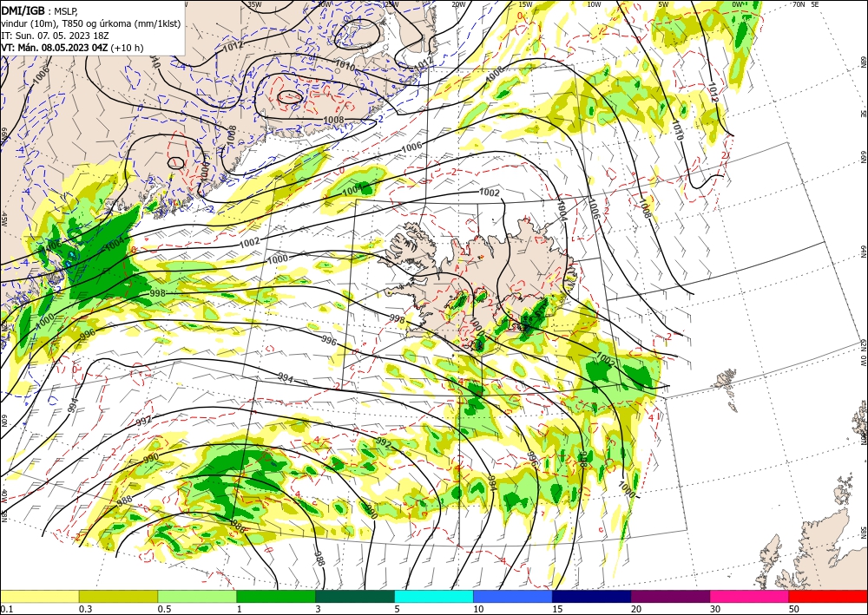Click the '0.5' legend scale value
The image size is (868, 615).
(x=164, y=609)
